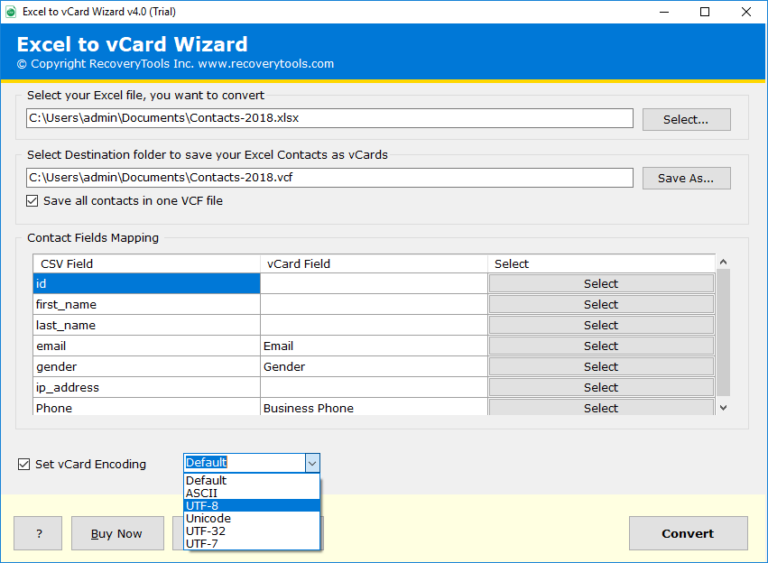Close the Excel to vCard Wizard window
The height and width of the screenshot is (563, 768).
746,12
